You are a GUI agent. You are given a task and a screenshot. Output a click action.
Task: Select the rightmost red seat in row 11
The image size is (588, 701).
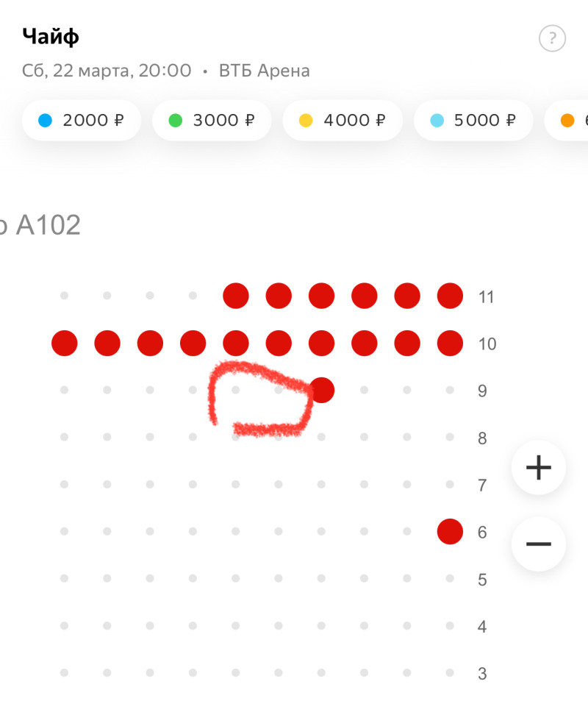(450, 296)
